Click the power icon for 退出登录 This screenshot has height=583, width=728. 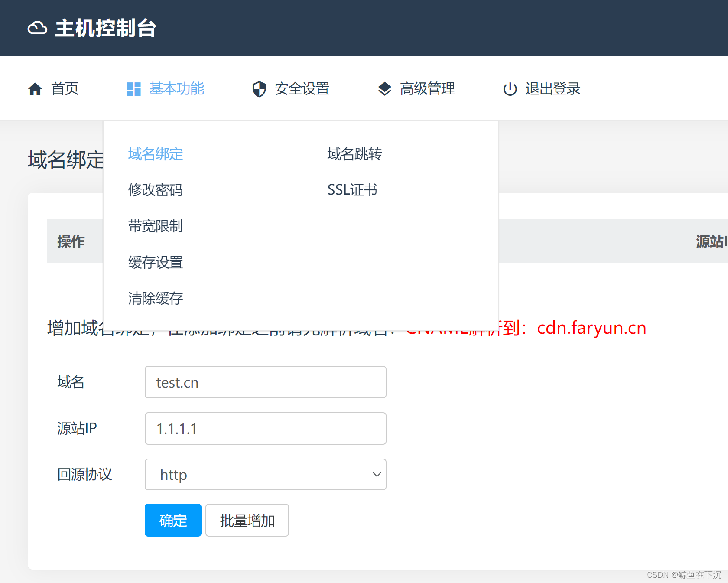pyautogui.click(x=510, y=88)
